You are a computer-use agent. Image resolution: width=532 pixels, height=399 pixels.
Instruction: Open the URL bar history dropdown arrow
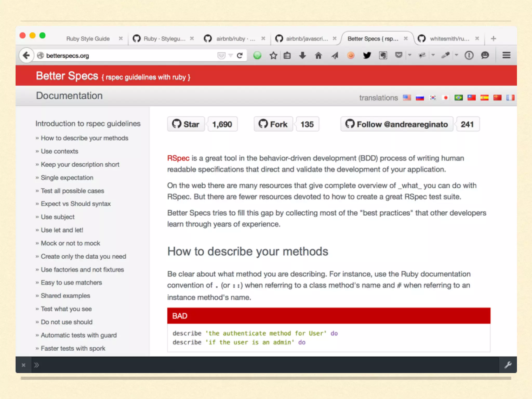[230, 55]
